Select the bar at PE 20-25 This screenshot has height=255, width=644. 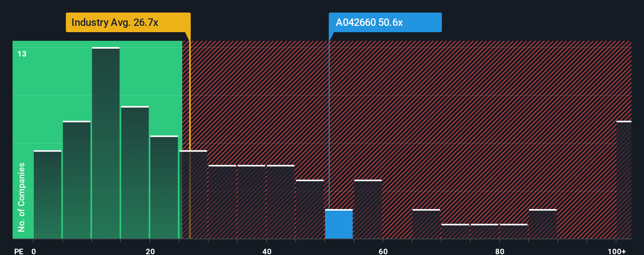(x=164, y=187)
